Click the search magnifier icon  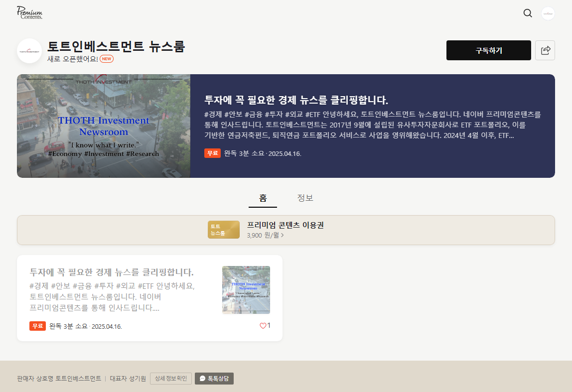(528, 13)
